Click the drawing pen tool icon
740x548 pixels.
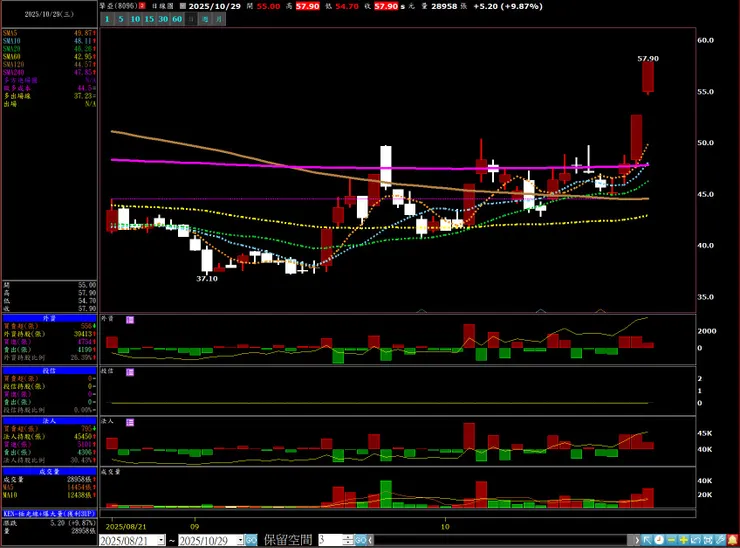coord(720,540)
